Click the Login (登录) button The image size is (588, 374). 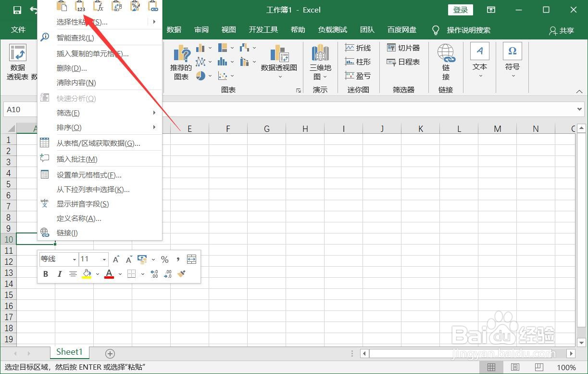point(461,10)
